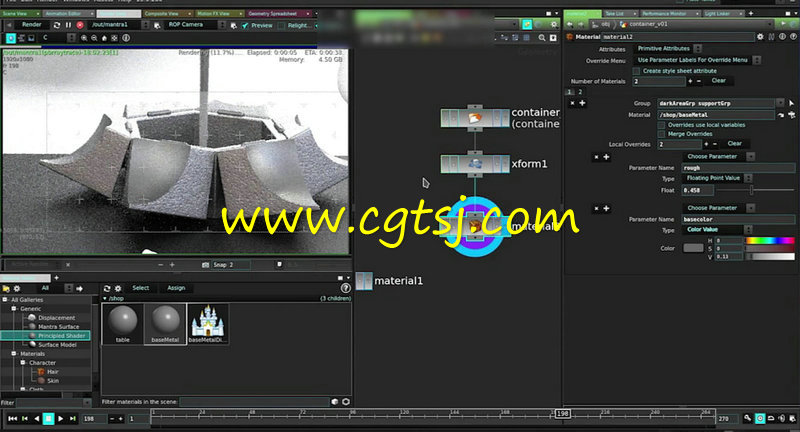The image size is (800, 432).
Task: Switch to the Scene View tab
Action: click(x=20, y=14)
